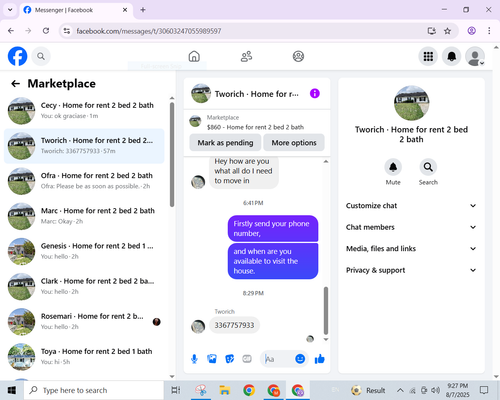Open a new browser tab
Viewport: 500px width, 400px height.
143,10
